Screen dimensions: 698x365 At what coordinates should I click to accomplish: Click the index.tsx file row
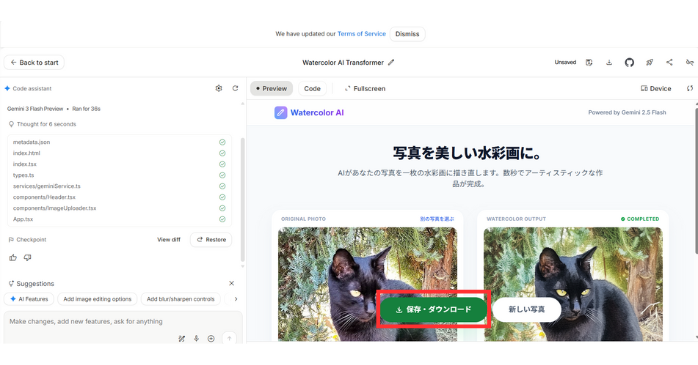click(119, 164)
